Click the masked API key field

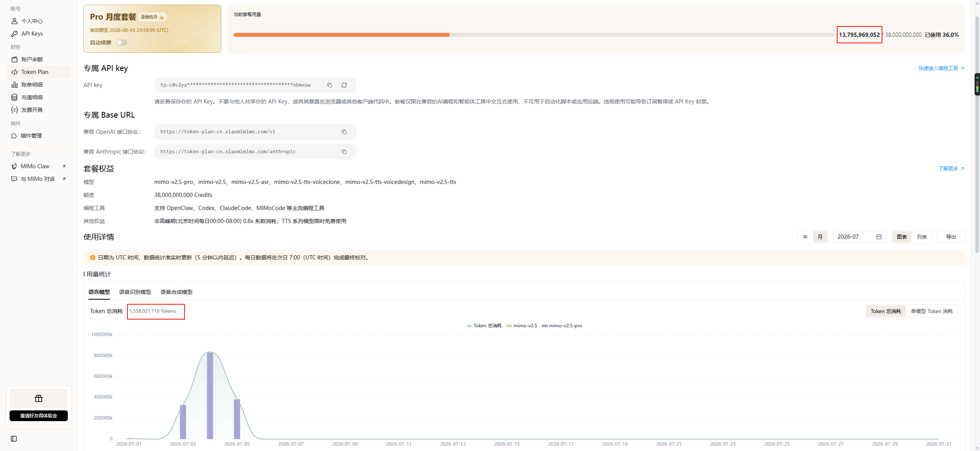(x=255, y=85)
